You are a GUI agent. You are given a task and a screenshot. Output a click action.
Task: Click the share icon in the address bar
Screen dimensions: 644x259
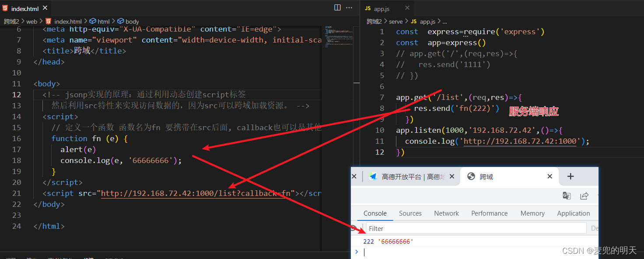click(584, 195)
